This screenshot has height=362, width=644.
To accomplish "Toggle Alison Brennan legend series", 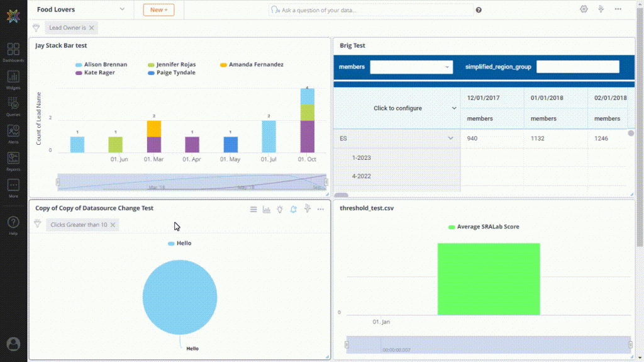I will (101, 65).
